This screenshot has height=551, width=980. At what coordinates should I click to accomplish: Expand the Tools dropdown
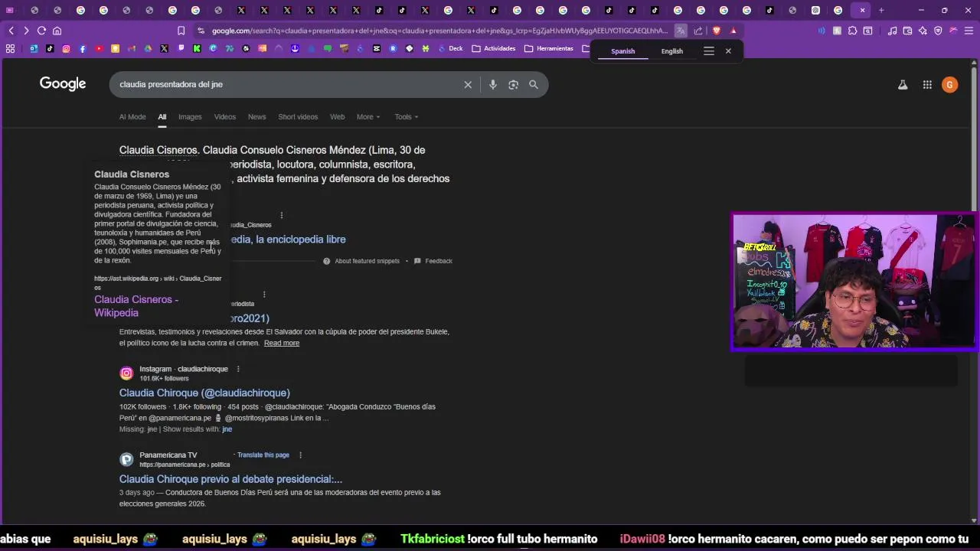[x=407, y=117]
